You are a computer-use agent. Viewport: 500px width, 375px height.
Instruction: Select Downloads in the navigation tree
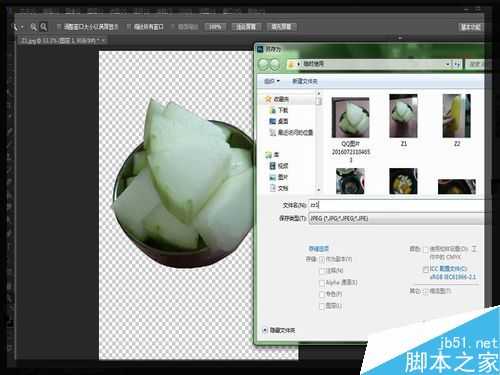click(x=283, y=110)
